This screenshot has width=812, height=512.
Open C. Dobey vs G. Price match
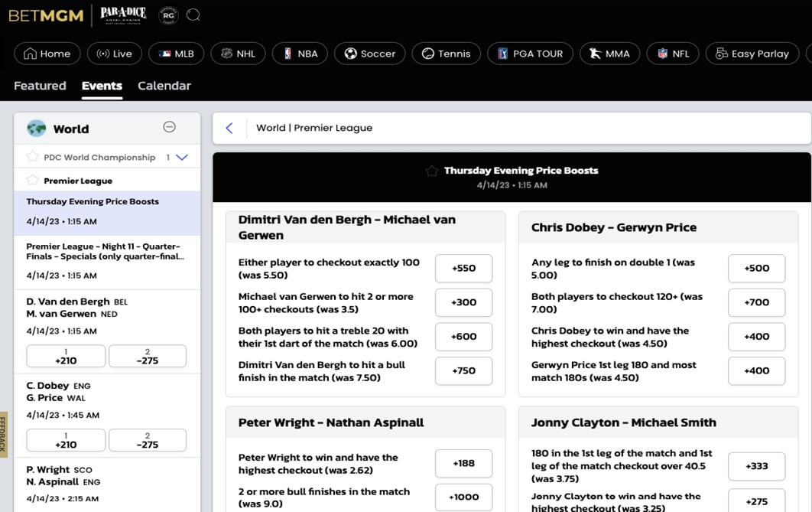click(x=107, y=399)
